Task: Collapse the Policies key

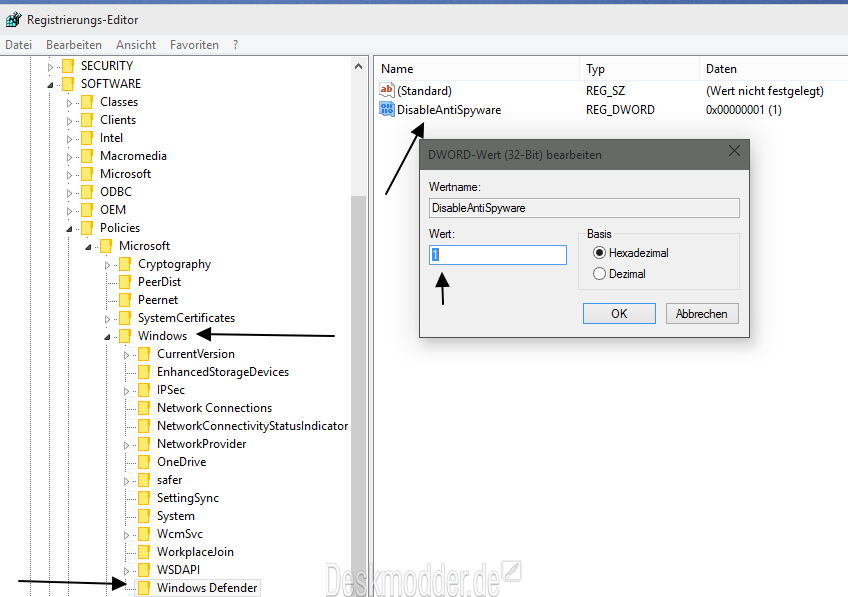Action: tap(69, 229)
